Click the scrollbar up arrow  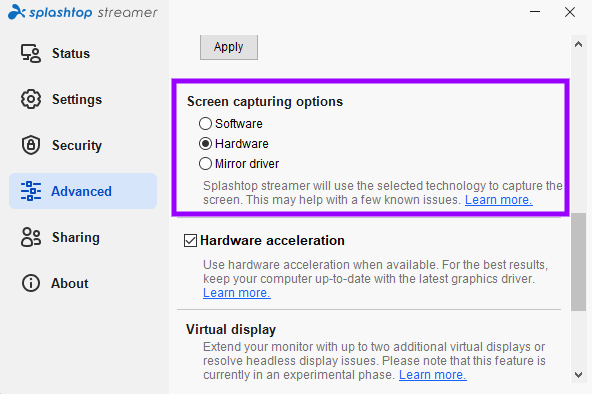click(578, 45)
